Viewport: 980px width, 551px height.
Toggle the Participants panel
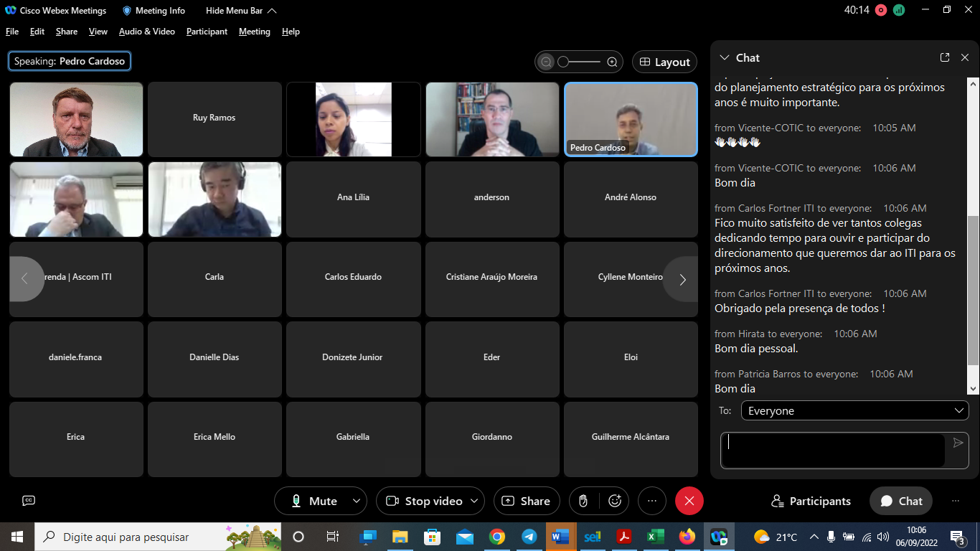[811, 501]
